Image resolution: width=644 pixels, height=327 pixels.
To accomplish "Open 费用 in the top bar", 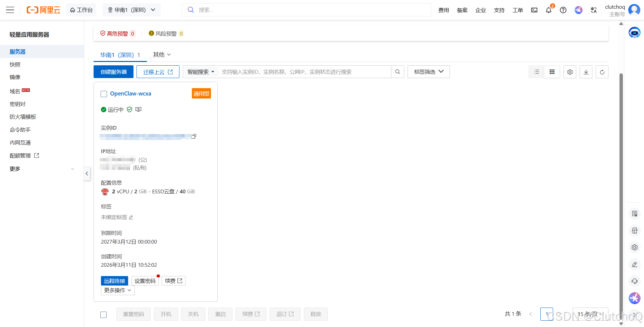I will pos(443,10).
